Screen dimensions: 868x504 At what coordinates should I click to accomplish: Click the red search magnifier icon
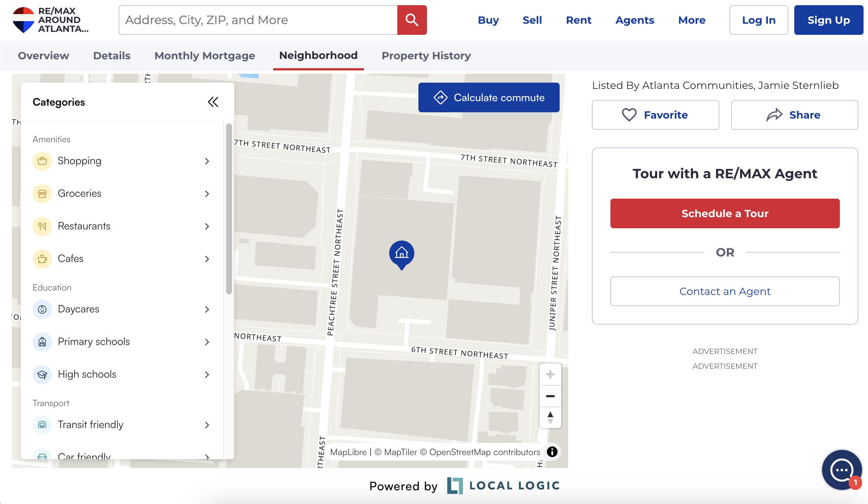pyautogui.click(x=412, y=20)
